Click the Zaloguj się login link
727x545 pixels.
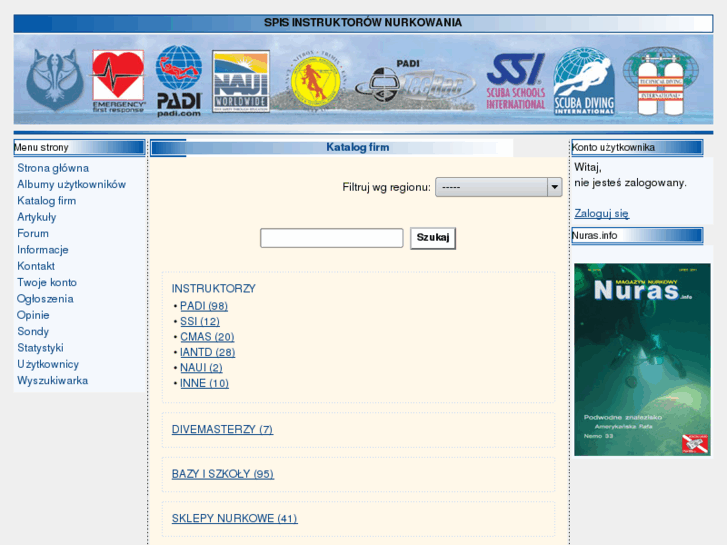pyautogui.click(x=602, y=213)
